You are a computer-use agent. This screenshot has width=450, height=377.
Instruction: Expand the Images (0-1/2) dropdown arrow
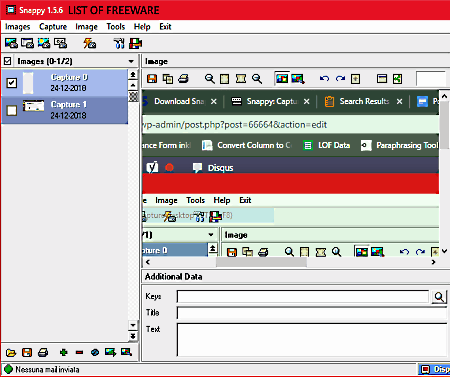pos(131,61)
